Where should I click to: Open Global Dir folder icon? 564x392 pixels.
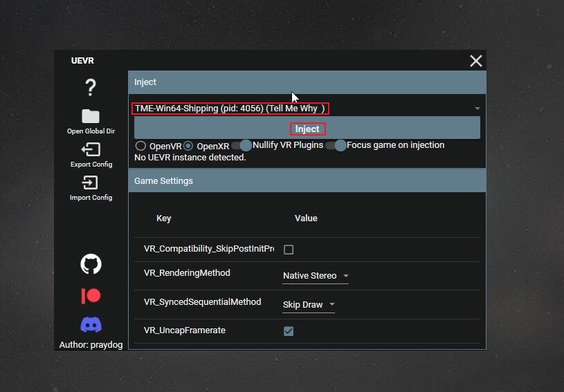(x=91, y=116)
